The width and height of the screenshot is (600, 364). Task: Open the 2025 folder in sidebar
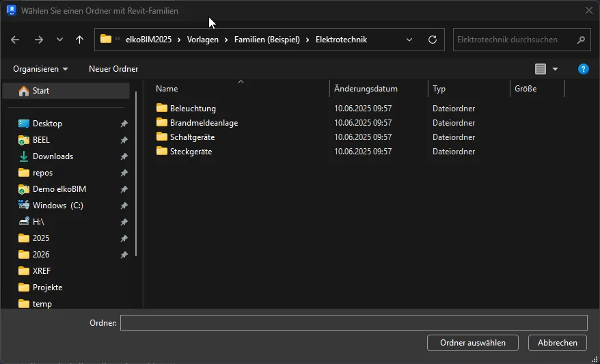click(41, 238)
